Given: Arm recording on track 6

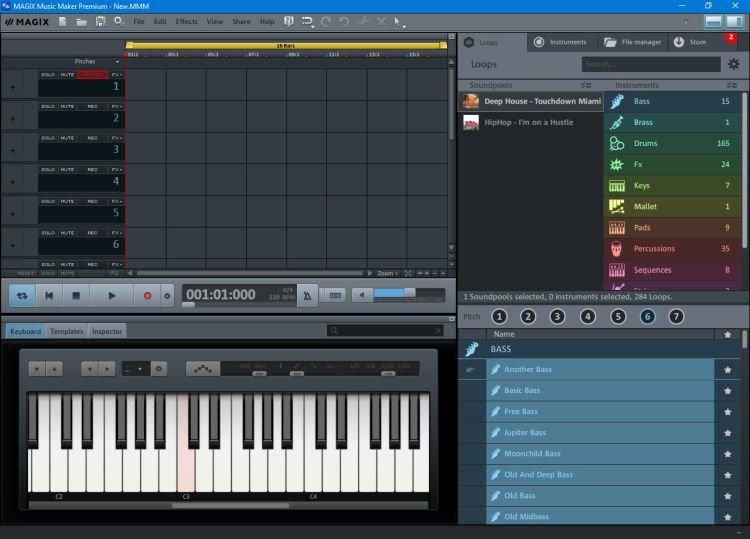Looking at the screenshot, I should 92,233.
